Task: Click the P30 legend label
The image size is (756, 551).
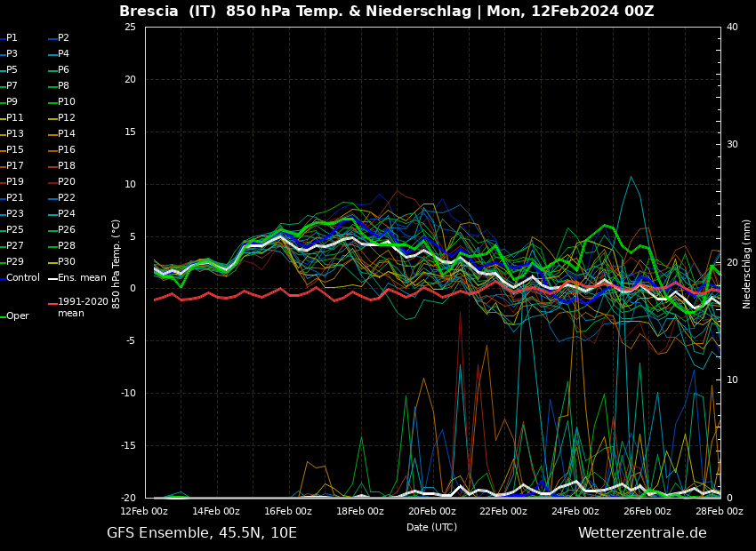Action: 67,262
